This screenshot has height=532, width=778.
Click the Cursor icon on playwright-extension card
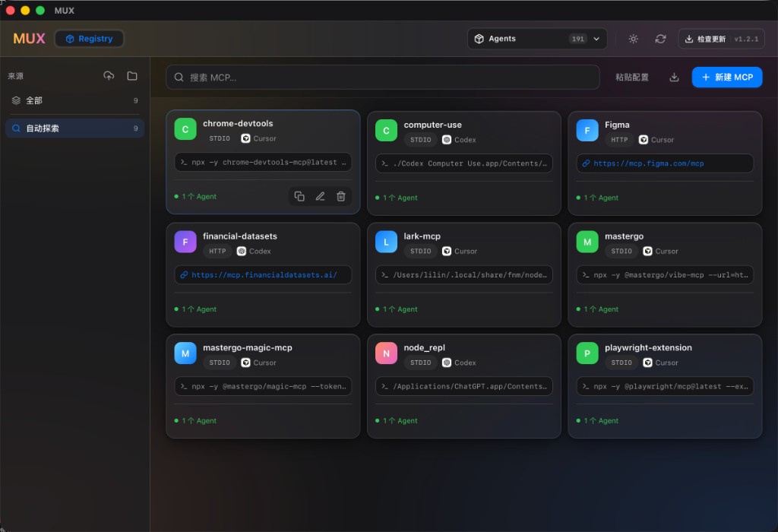[647, 363]
